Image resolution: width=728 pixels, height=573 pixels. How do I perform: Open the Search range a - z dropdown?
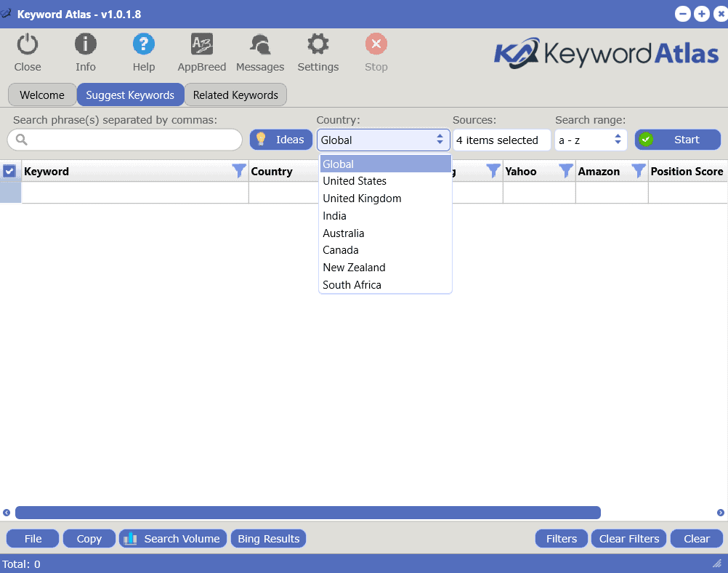[590, 140]
